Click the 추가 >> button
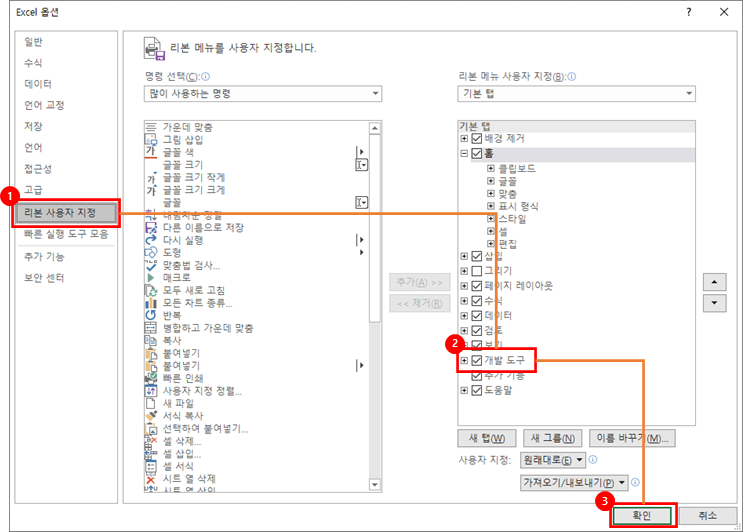This screenshot has width=743, height=532. click(x=419, y=282)
